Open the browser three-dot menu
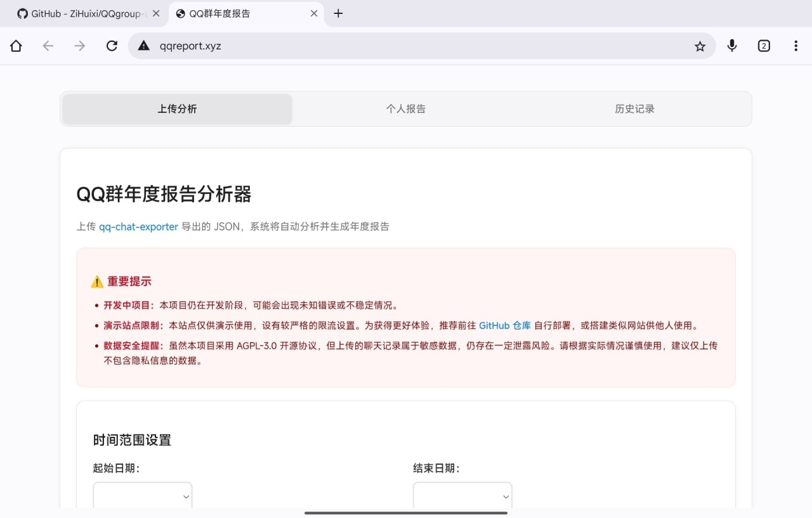The image size is (812, 518). coord(796,46)
